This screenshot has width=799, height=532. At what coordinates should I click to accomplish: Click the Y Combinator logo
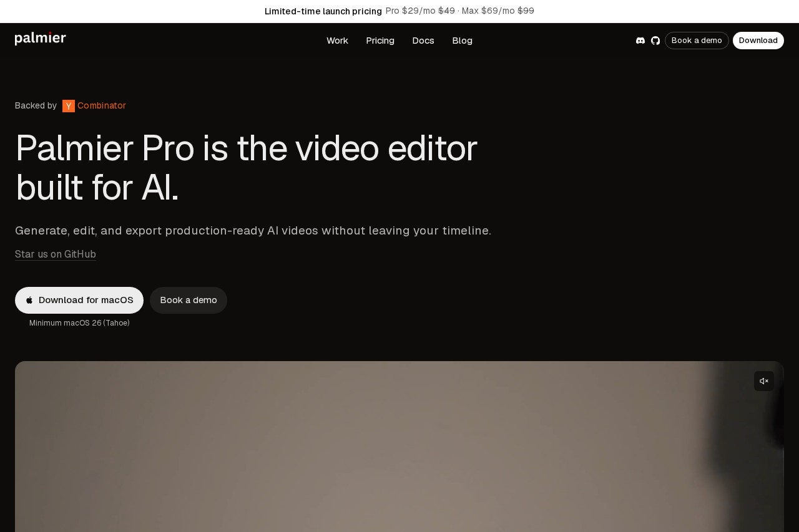[x=69, y=106]
